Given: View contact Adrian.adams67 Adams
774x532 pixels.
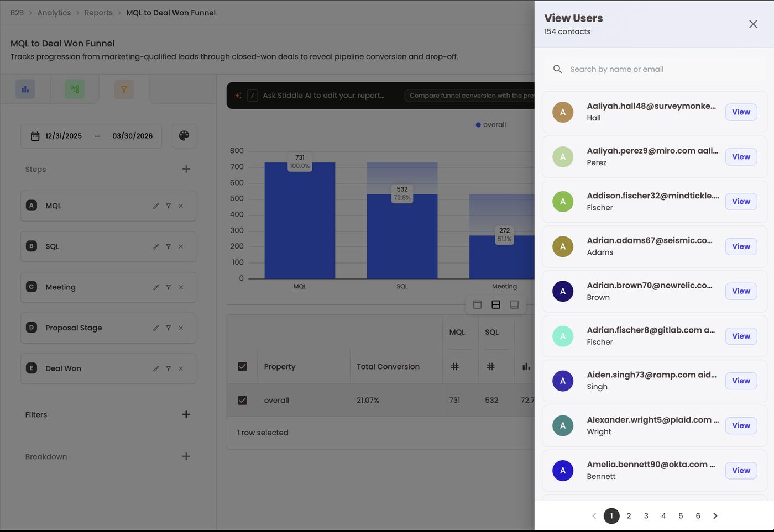Looking at the screenshot, I should point(741,246).
